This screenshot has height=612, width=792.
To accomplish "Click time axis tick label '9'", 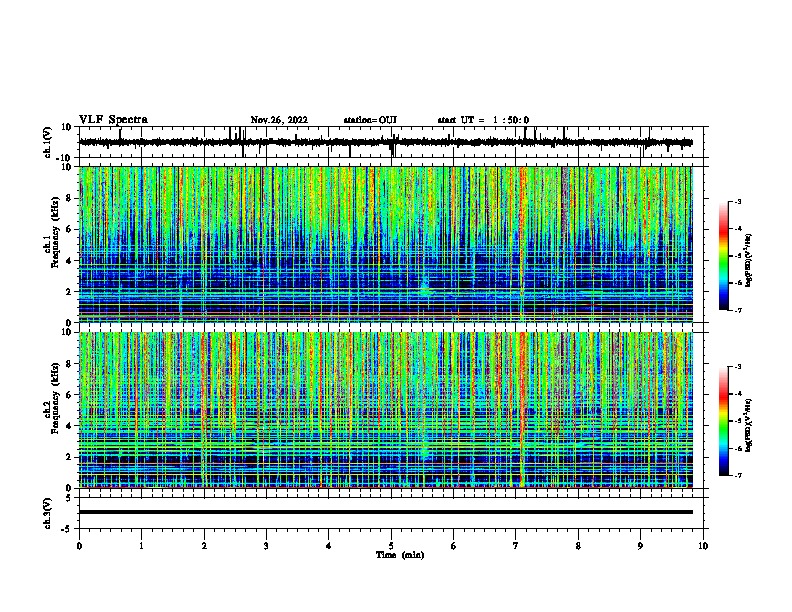I will tap(640, 545).
